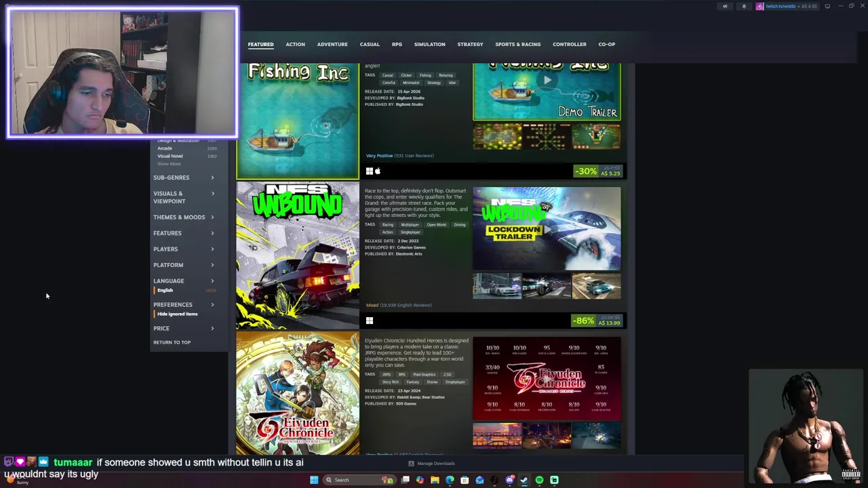868x488 pixels.
Task: Click Electronic Arts publisher link
Action: click(x=409, y=253)
